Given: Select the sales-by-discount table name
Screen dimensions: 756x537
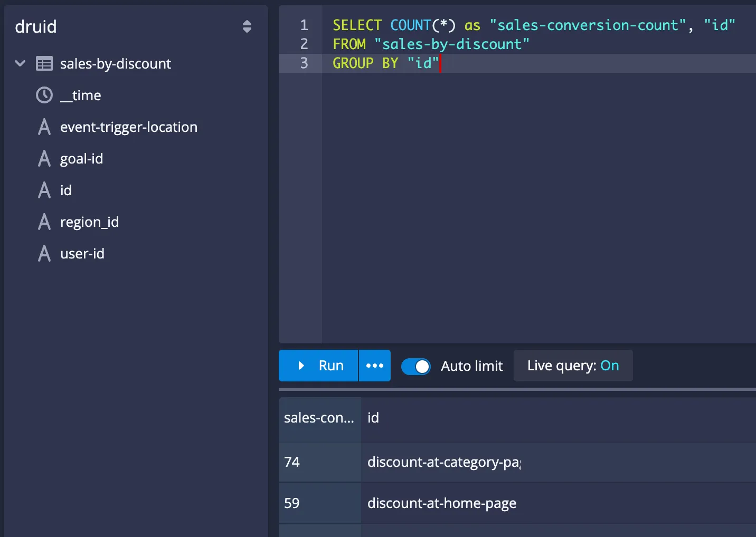Looking at the screenshot, I should [x=116, y=64].
